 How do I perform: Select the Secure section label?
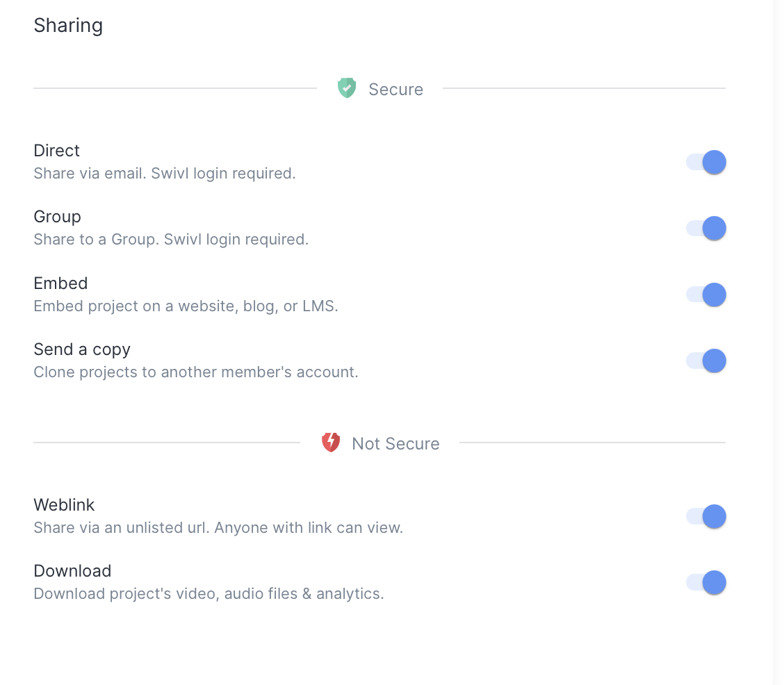pyautogui.click(x=395, y=90)
